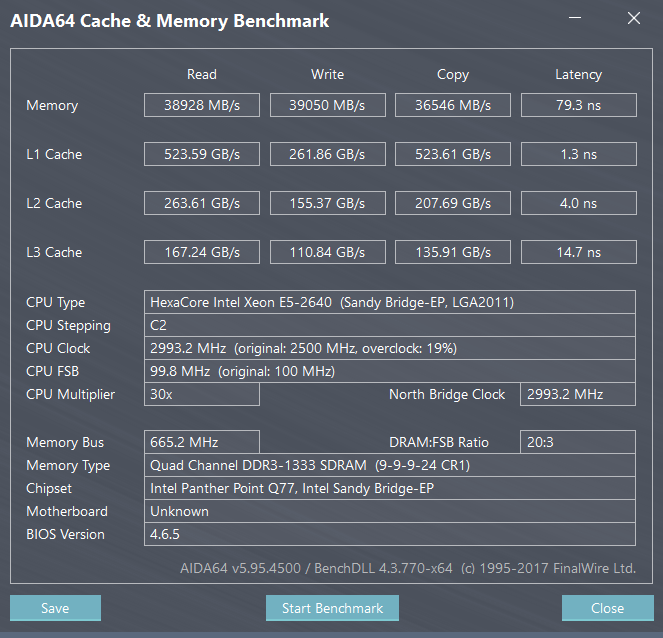The height and width of the screenshot is (638, 663).
Task: Click the DRAM:FSB Ratio label
Action: click(439, 442)
